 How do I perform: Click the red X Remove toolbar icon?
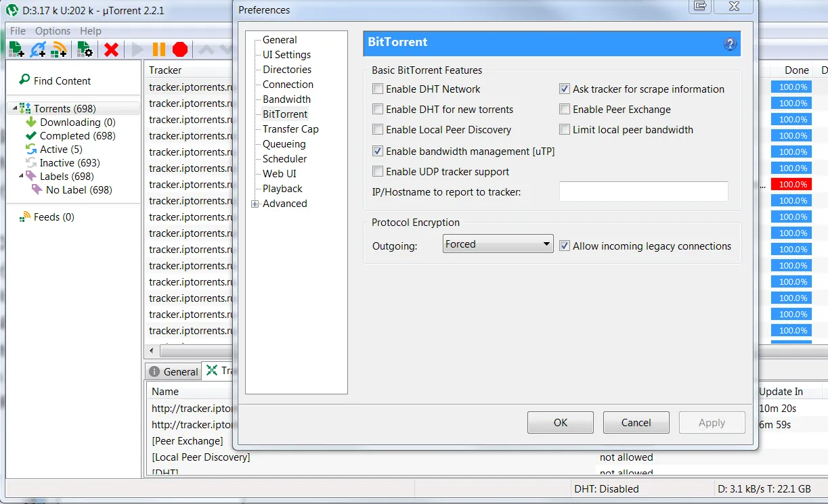click(112, 49)
